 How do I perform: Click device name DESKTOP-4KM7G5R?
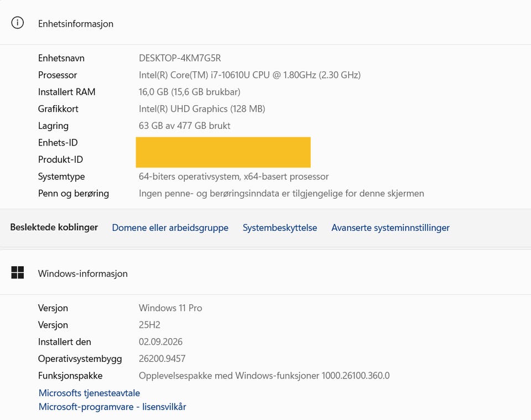[180, 58]
